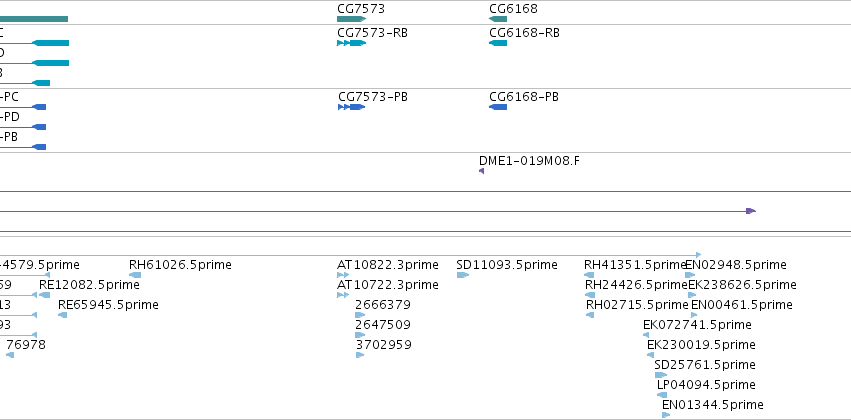Click the 3702959 feature arrow

[x=360, y=355]
